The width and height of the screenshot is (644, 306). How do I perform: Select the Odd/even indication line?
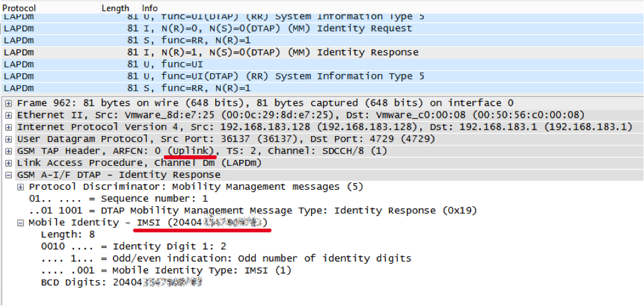(198, 258)
